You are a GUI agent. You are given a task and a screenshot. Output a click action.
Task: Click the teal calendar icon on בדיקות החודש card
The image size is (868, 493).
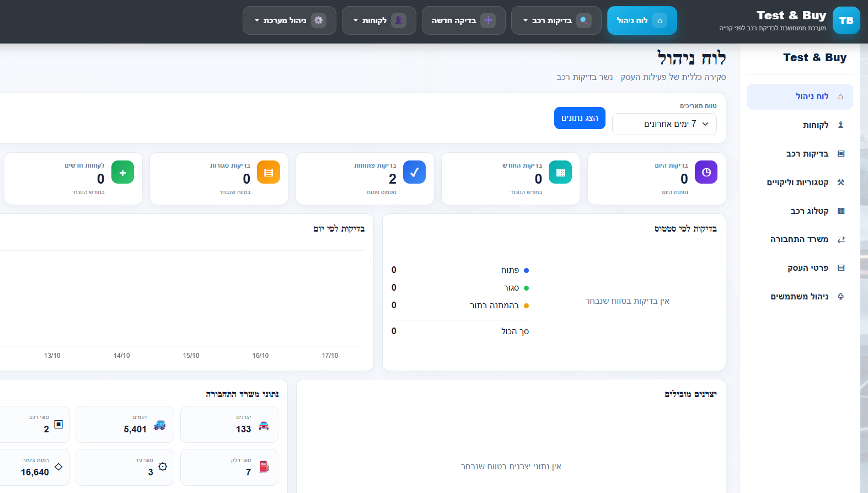point(560,172)
